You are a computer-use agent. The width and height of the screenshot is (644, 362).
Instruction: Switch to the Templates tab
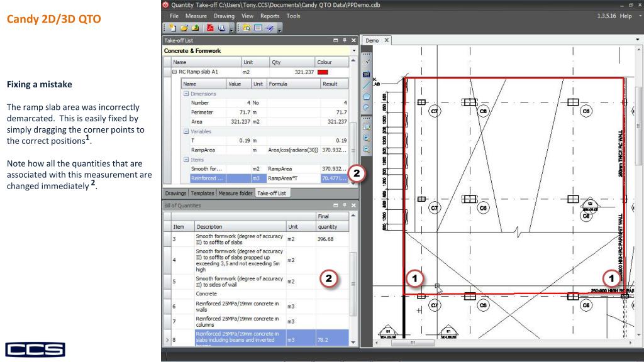[203, 193]
